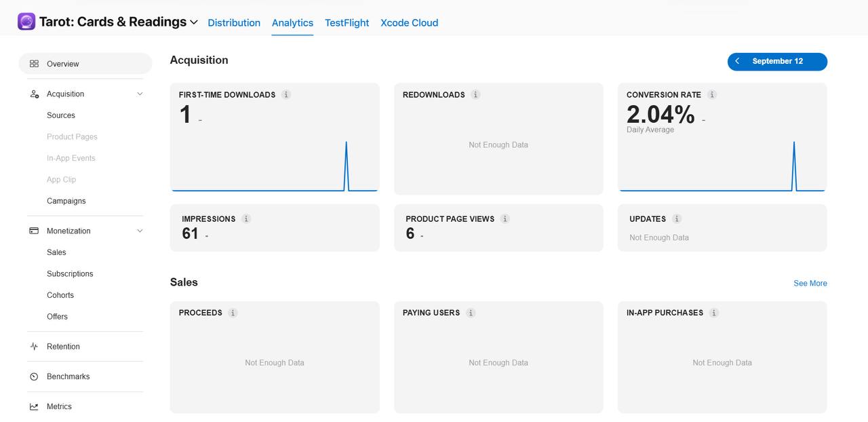Open Subscriptions in the sidebar
Viewport: 868px width, 422px height.
click(x=70, y=274)
